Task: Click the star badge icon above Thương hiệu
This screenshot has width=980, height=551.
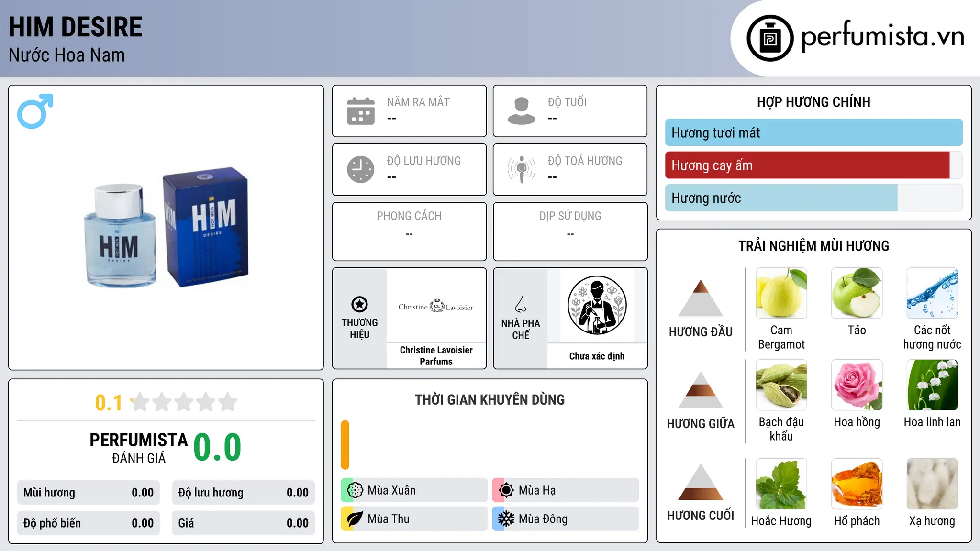Action: 359,304
